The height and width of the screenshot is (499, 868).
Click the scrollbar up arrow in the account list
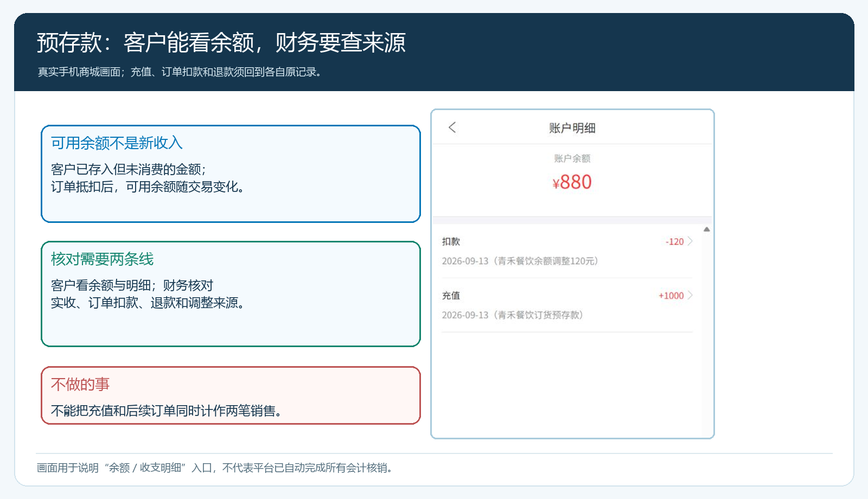tap(706, 229)
